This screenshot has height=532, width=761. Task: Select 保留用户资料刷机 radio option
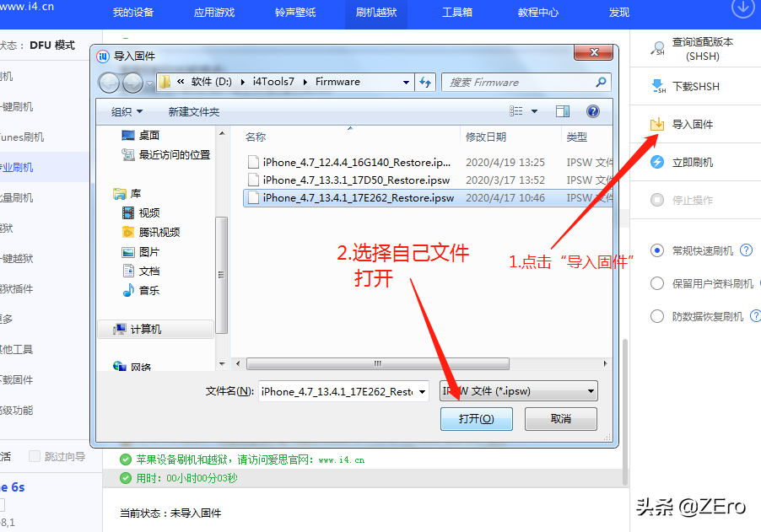click(657, 283)
